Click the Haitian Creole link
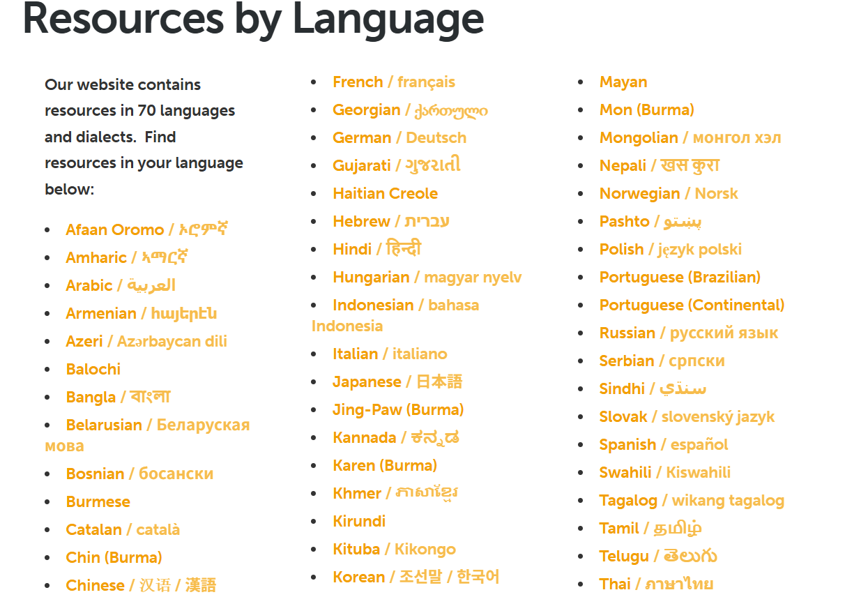Screen dimensions: 868x597 pos(386,193)
